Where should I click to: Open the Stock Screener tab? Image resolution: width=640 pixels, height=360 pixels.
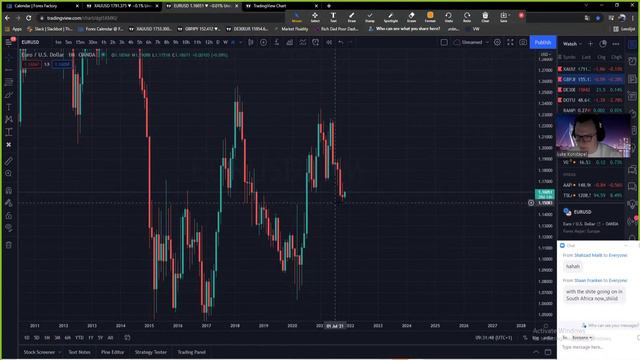(39, 352)
